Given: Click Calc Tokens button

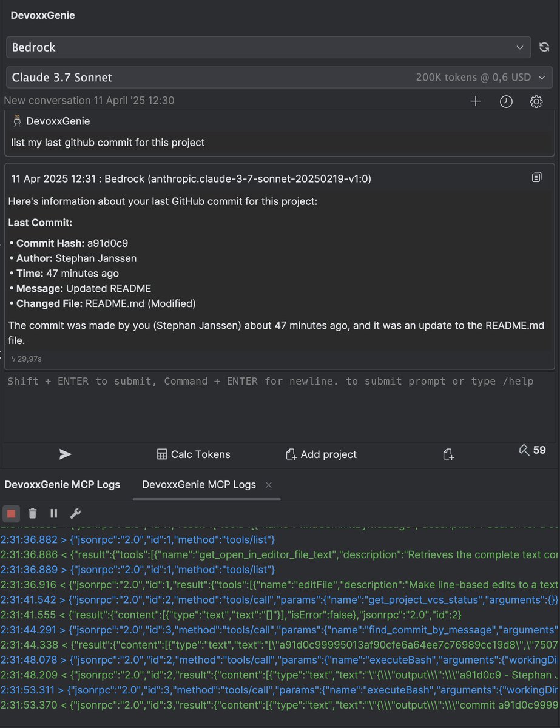Looking at the screenshot, I should (x=194, y=454).
